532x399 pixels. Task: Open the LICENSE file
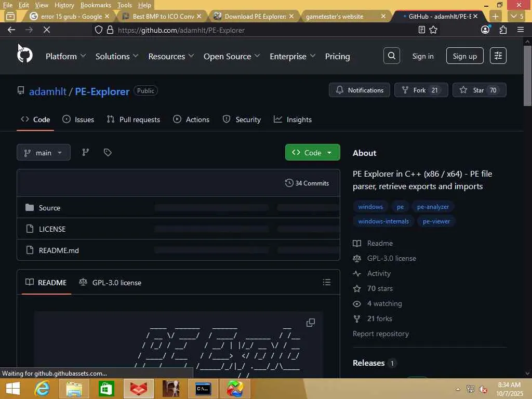click(x=52, y=229)
